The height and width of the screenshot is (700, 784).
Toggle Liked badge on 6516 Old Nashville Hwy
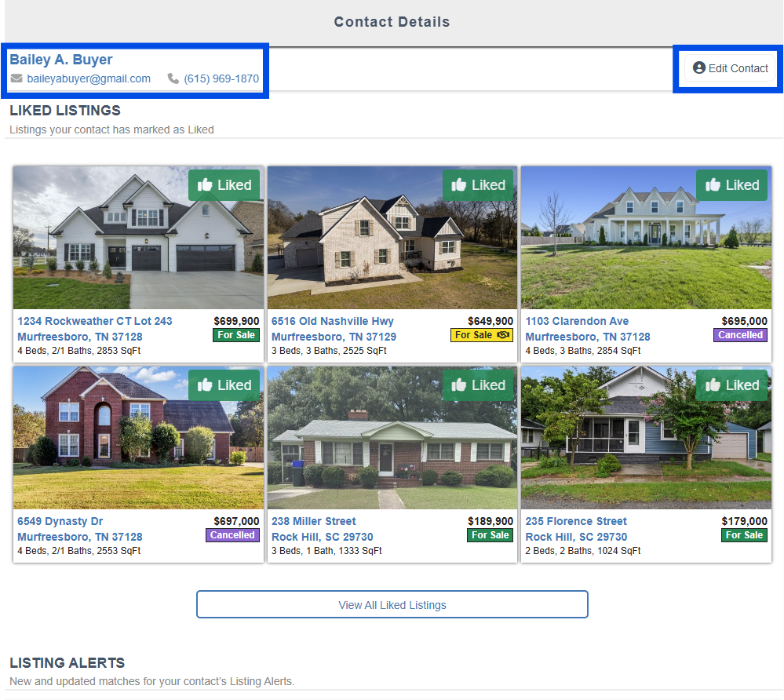[x=478, y=185]
